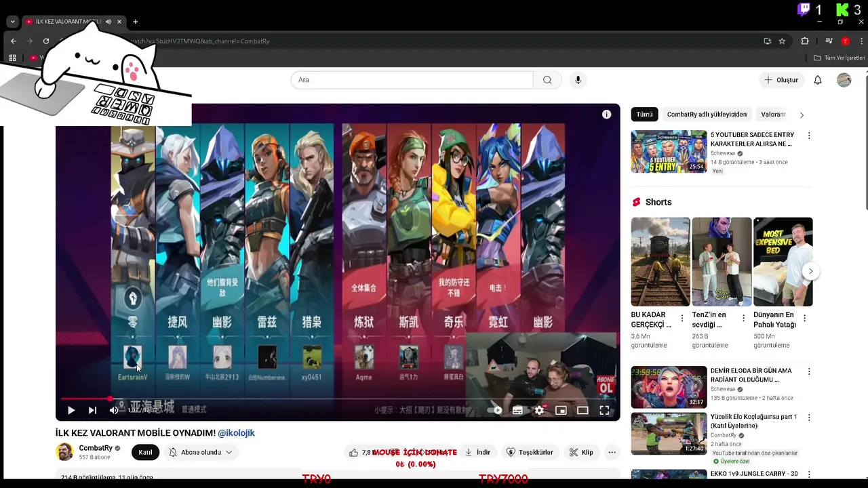Image resolution: width=868 pixels, height=488 pixels.
Task: Bookmark this page with star icon
Action: (782, 41)
